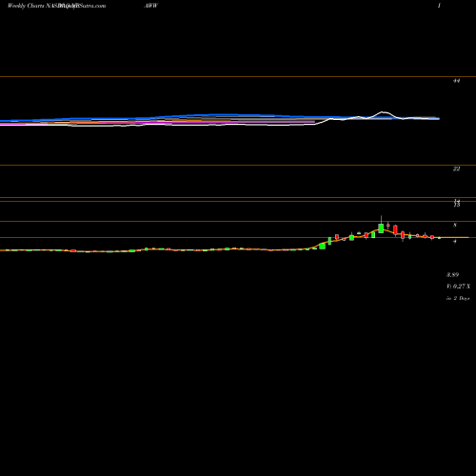This screenshot has width=476, height=476.
Task: Click the V: 0.27 volume readout
Action: click(458, 287)
